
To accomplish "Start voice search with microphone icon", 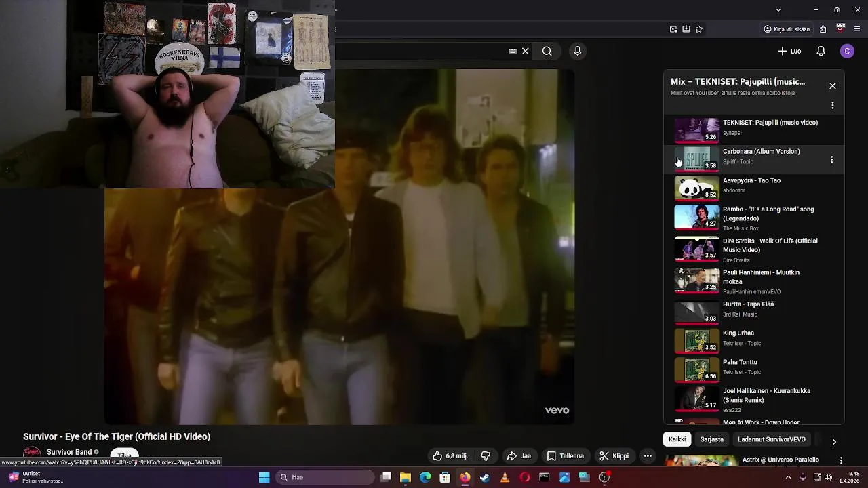I will coord(578,51).
